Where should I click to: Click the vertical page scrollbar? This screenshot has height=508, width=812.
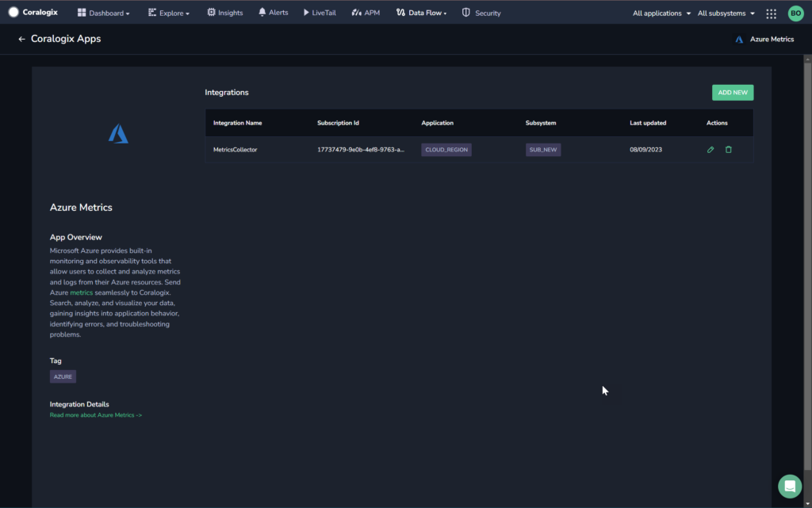(x=807, y=266)
